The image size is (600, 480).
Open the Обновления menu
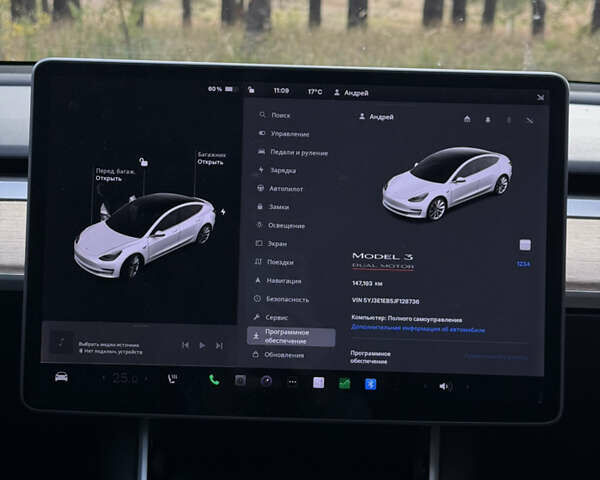point(278,355)
